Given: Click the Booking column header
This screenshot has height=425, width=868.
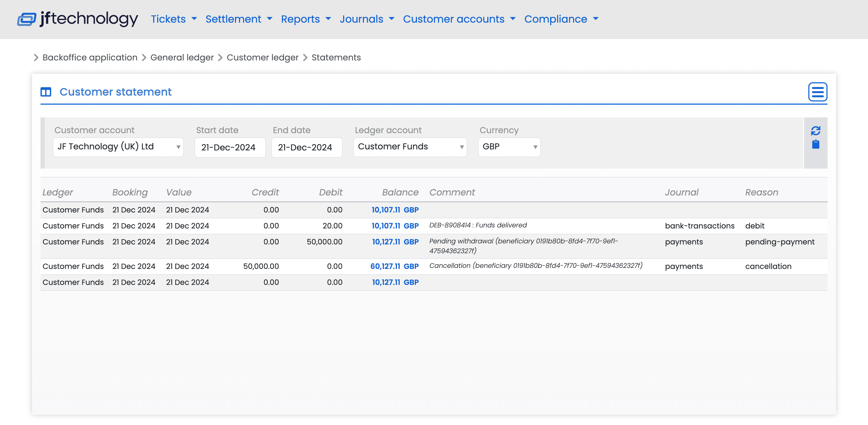Looking at the screenshot, I should pos(130,192).
